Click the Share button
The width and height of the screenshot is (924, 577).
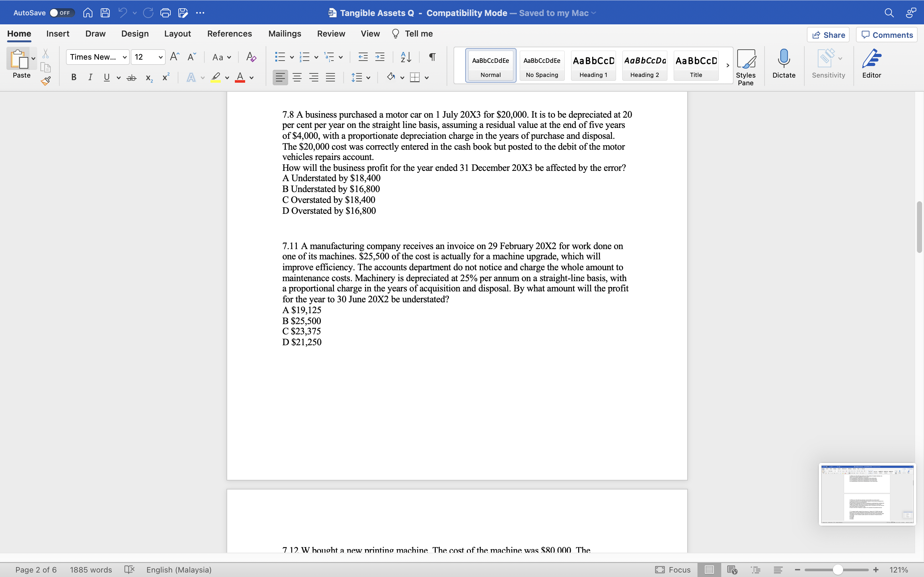coord(828,35)
